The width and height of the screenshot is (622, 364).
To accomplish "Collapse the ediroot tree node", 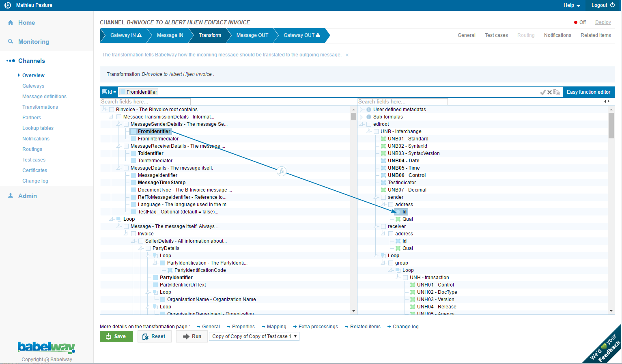I will click(362, 124).
